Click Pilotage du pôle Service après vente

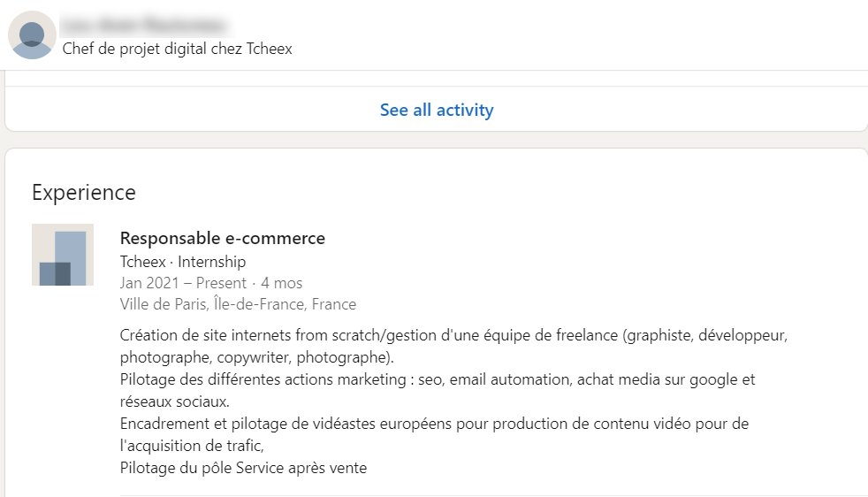243,468
